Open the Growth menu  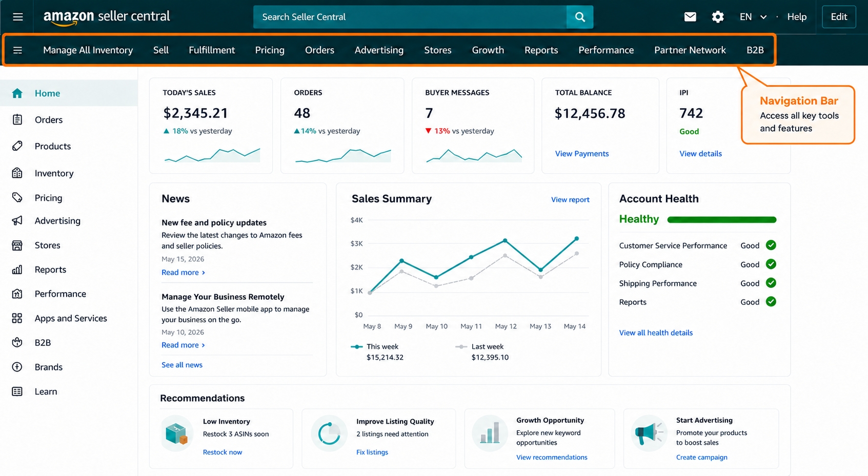tap(488, 50)
